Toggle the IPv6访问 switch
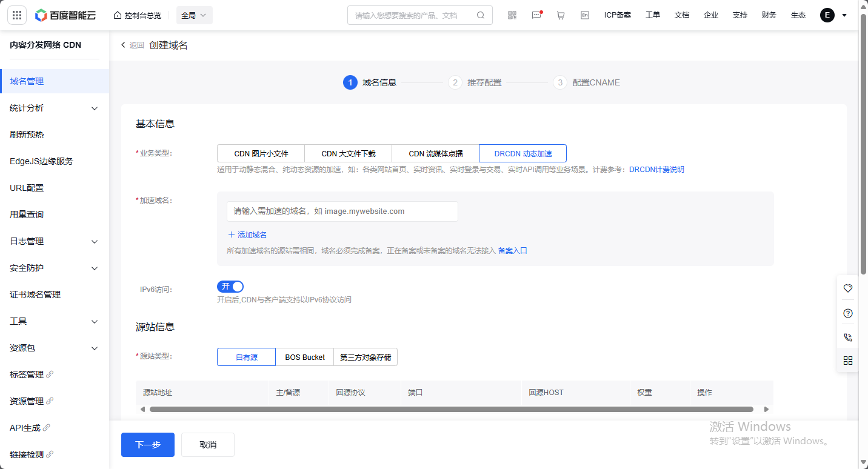The width and height of the screenshot is (868, 469). point(230,287)
